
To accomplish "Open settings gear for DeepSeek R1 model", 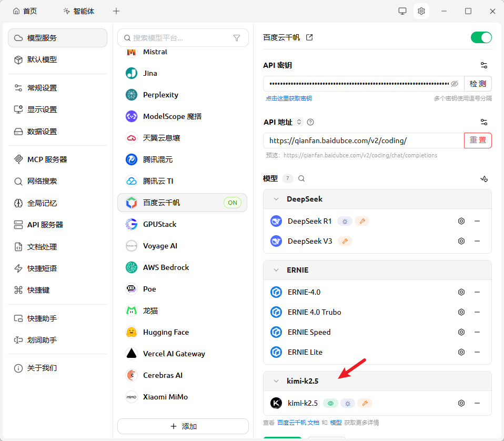I will (461, 221).
